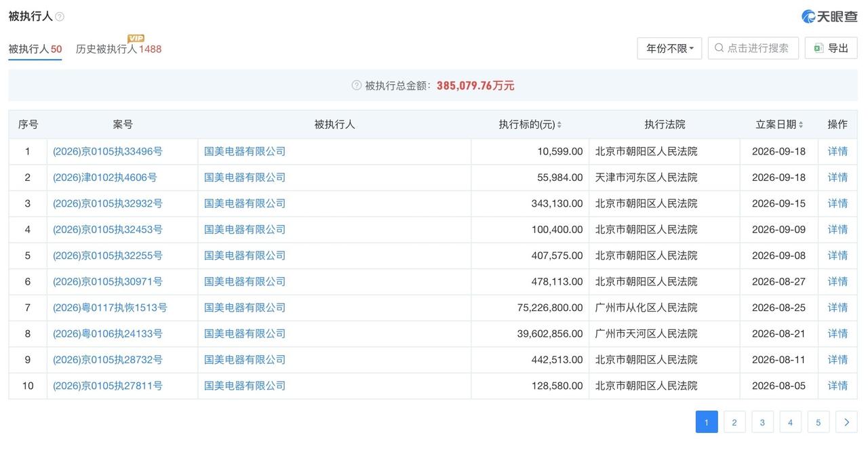868x452 pixels.
Task: Go to page 5
Action: pyautogui.click(x=818, y=422)
